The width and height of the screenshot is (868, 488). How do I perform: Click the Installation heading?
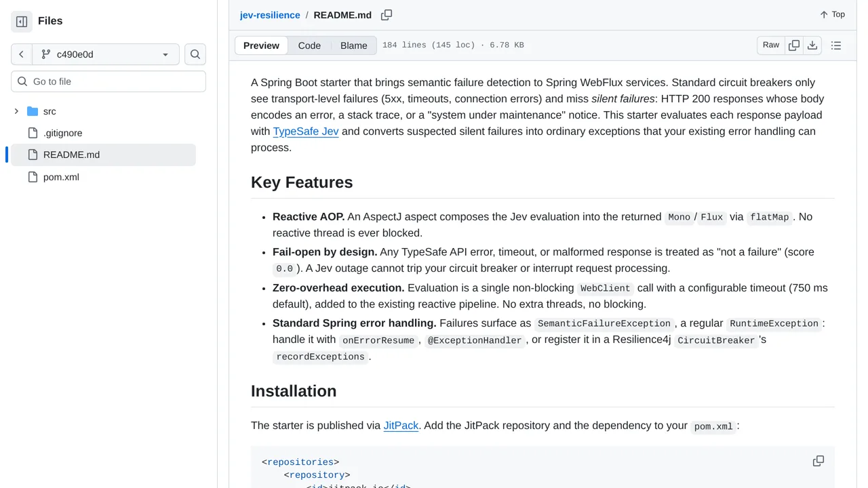pos(294,391)
